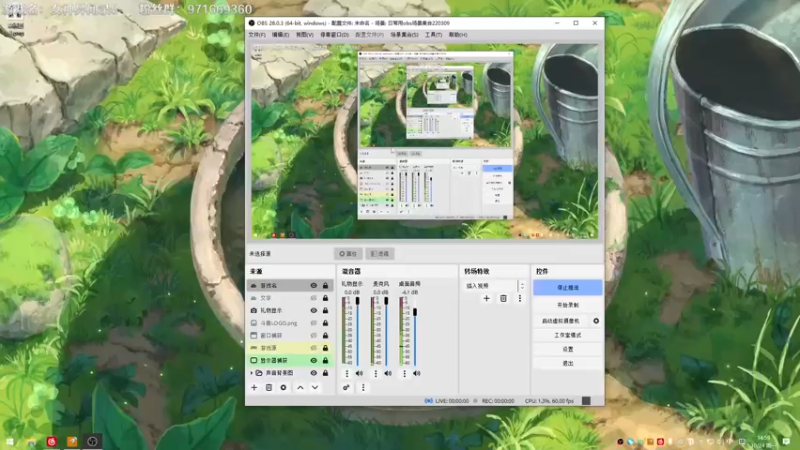Delete scene transition with trash icon

click(x=503, y=298)
